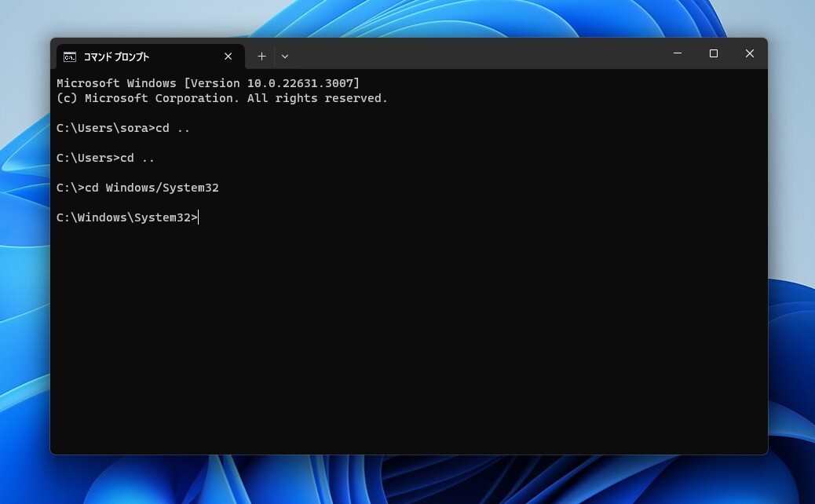The height and width of the screenshot is (504, 815).
Task: Click the minimize icon on the title bar
Action: pyautogui.click(x=677, y=53)
